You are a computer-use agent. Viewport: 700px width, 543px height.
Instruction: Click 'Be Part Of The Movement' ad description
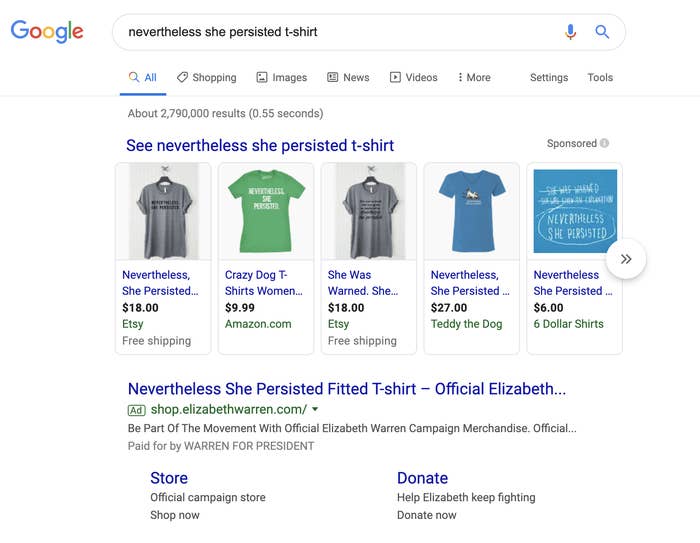[x=352, y=428]
